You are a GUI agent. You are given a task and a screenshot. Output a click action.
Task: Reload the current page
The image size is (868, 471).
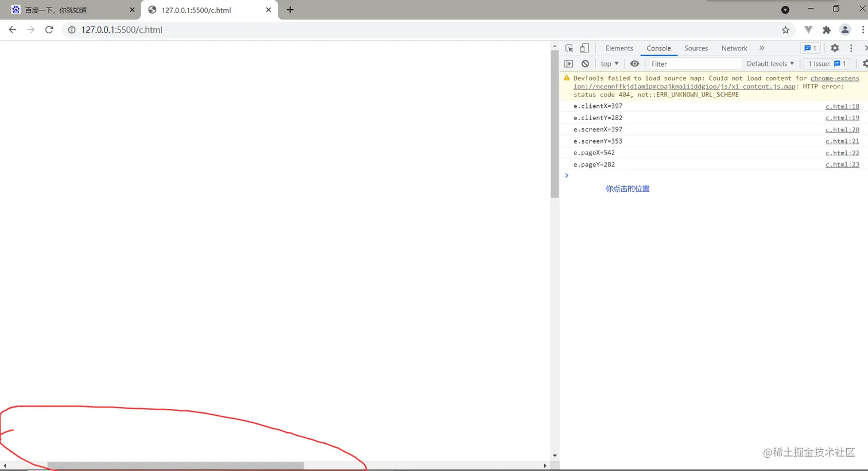point(49,30)
